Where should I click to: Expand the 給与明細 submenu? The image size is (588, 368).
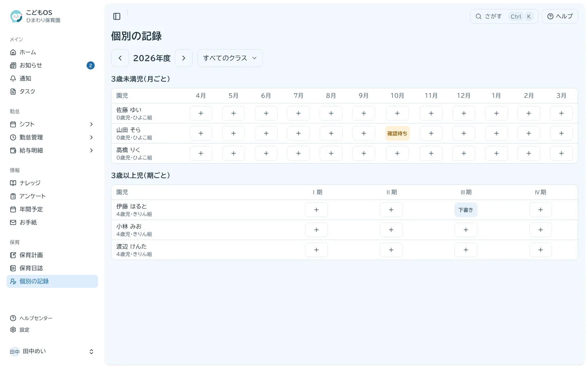(x=52, y=150)
